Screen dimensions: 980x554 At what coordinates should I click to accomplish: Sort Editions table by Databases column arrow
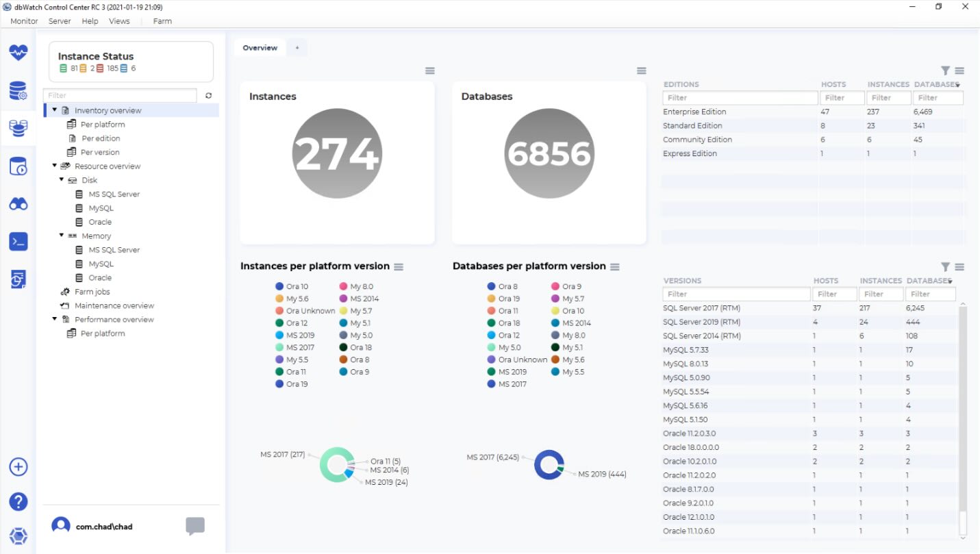pyautogui.click(x=957, y=85)
